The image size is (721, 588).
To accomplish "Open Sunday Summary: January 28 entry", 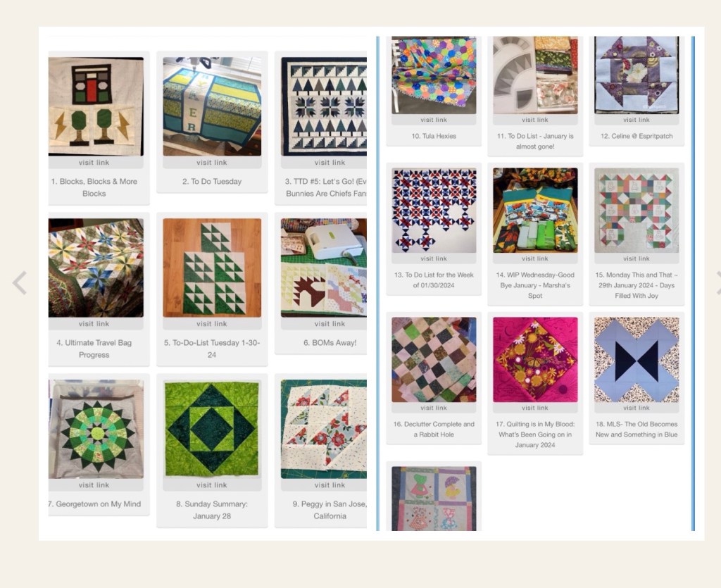I will (211, 510).
